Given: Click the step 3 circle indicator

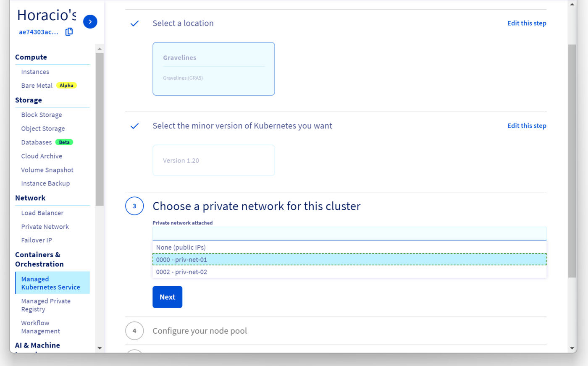Looking at the screenshot, I should [134, 206].
